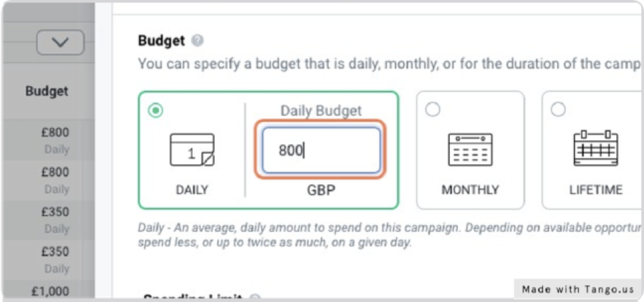This screenshot has width=644, height=302.
Task: Open the chevron dropdown in left panel
Action: pyautogui.click(x=60, y=42)
